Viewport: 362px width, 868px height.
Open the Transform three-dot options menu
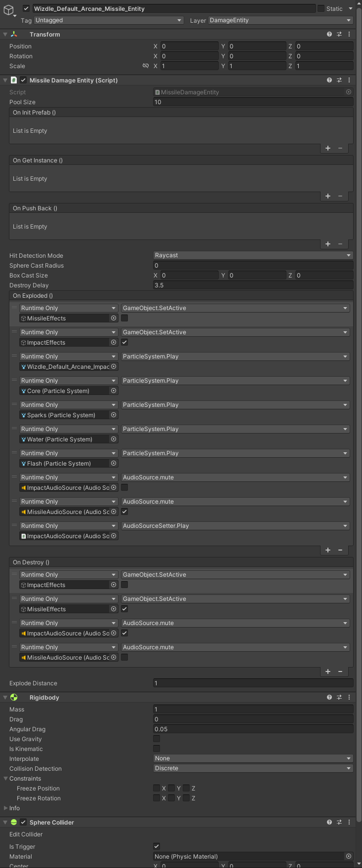pos(349,34)
